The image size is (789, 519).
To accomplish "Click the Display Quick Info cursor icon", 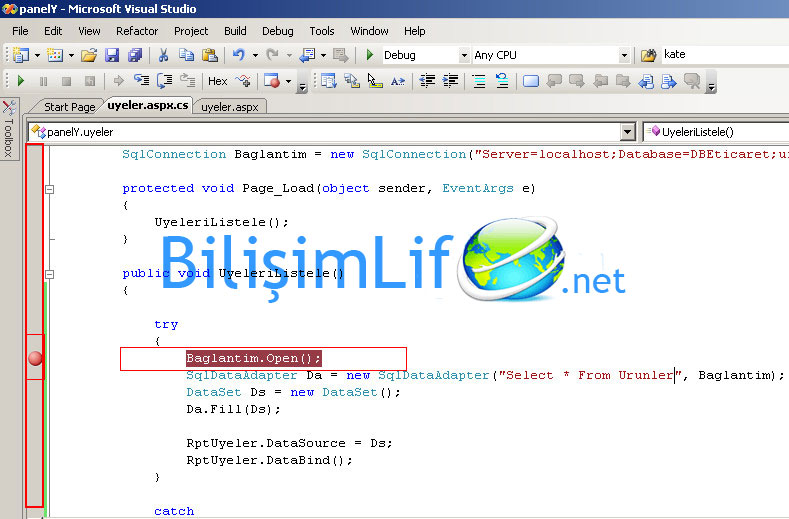I will pos(375,81).
